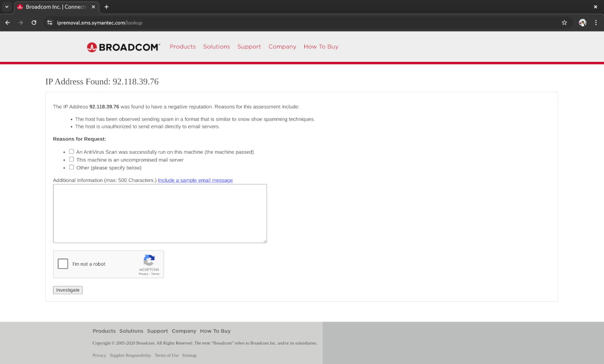Screen dimensions: 604x364
Task: Open Support in top navigation
Action: pos(249,47)
